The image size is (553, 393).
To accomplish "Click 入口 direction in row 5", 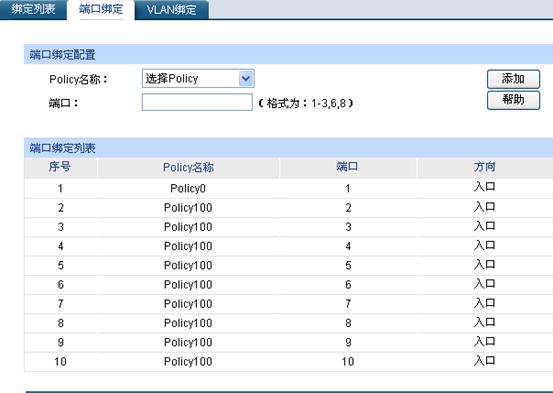I will click(x=485, y=264).
